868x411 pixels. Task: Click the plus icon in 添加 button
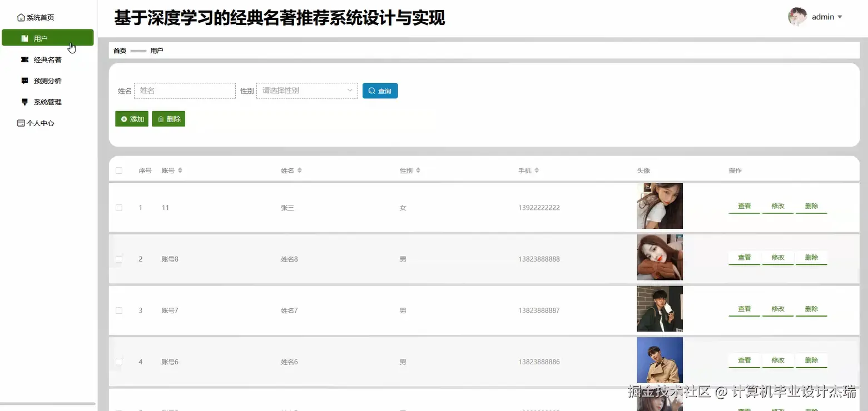124,119
